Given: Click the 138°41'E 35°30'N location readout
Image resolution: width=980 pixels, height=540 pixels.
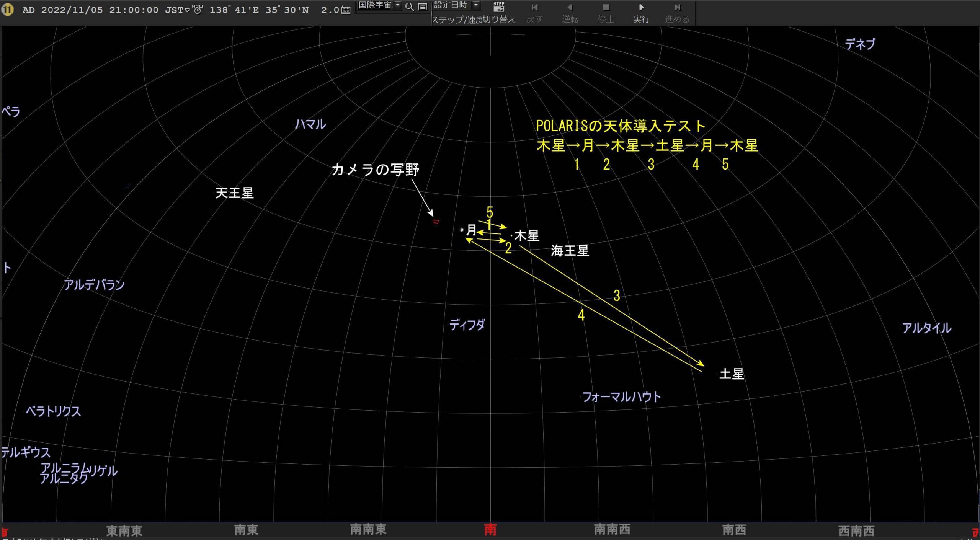Looking at the screenshot, I should (x=259, y=10).
